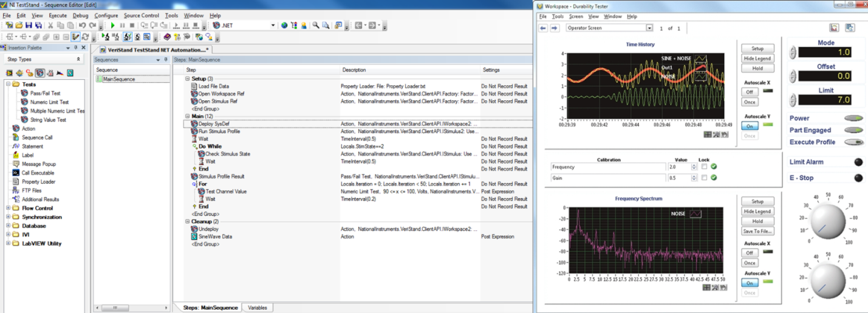
Task: Select the Deploy SysDef step
Action: point(214,124)
